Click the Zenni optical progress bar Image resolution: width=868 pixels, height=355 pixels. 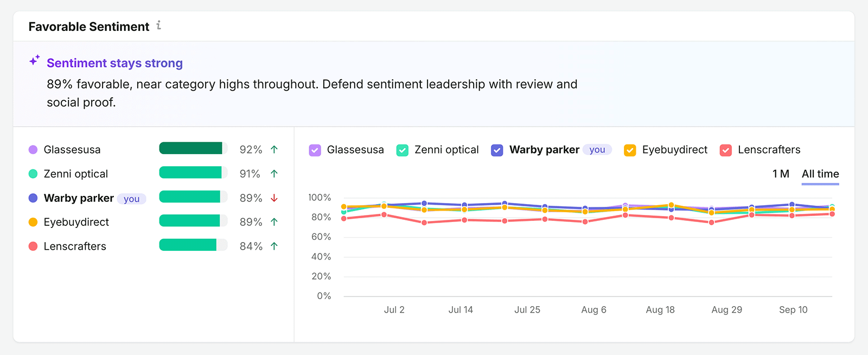pos(193,173)
